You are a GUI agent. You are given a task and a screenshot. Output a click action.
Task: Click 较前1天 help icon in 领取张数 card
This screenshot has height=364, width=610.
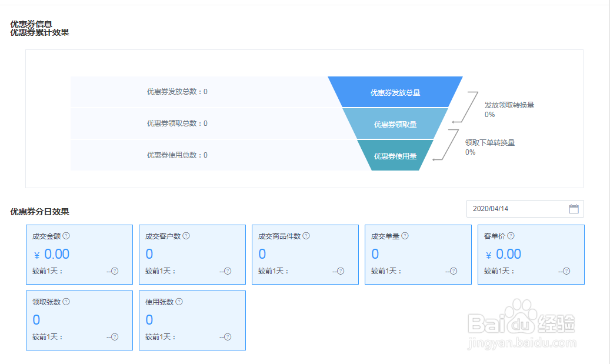click(115, 337)
